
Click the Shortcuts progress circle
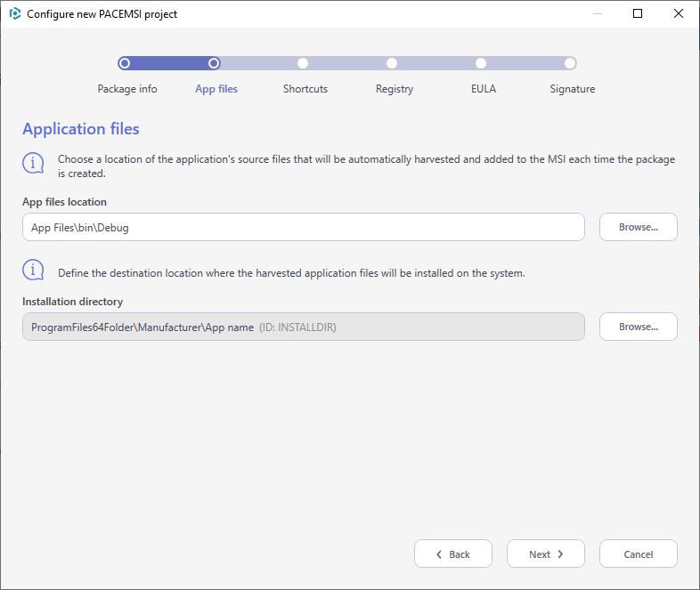tap(303, 63)
